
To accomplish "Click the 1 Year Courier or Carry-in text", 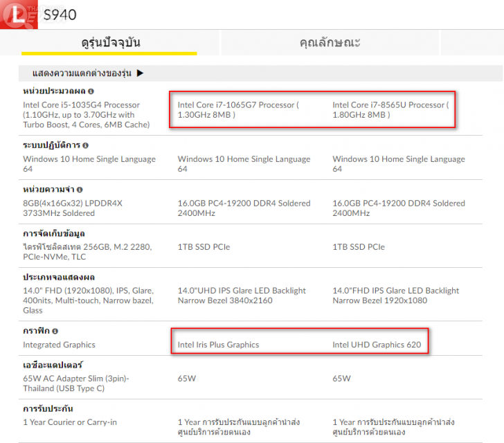I will [x=70, y=422].
